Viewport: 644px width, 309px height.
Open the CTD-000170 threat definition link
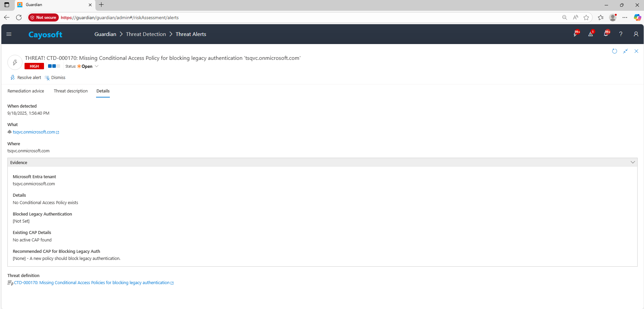click(x=92, y=283)
